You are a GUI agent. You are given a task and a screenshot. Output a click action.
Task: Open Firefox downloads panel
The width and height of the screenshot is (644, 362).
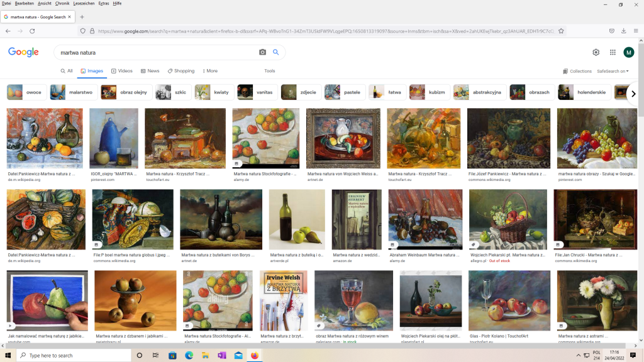(623, 31)
